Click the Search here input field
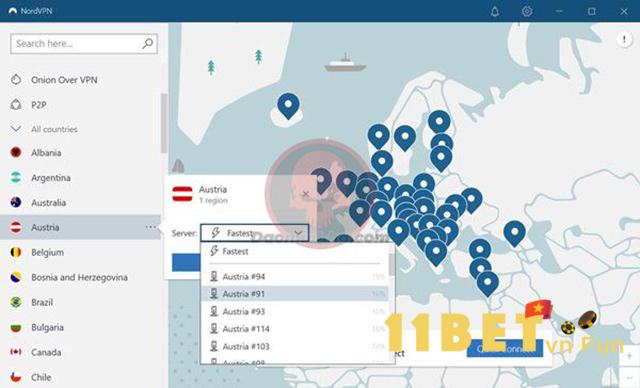 pyautogui.click(x=84, y=44)
